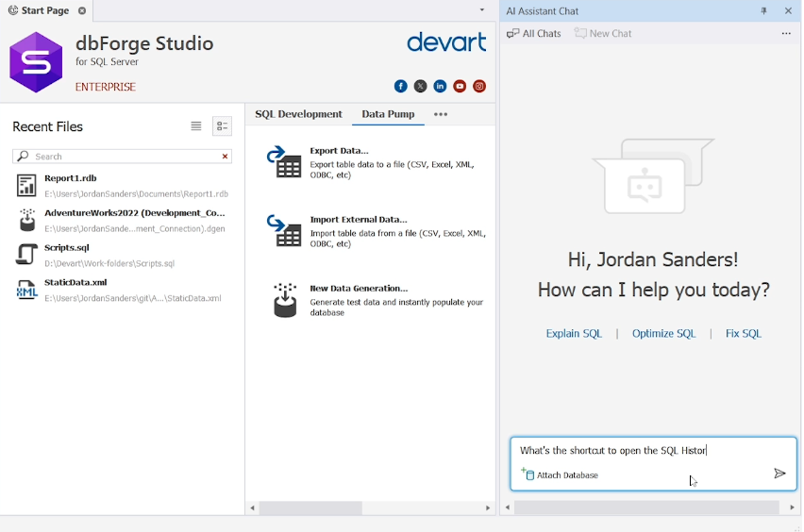Open Devart YouTube icon
The width and height of the screenshot is (804, 532).
point(460,86)
